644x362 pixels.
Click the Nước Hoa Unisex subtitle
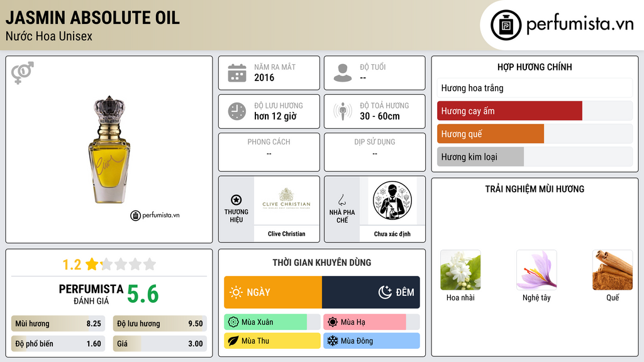49,36
